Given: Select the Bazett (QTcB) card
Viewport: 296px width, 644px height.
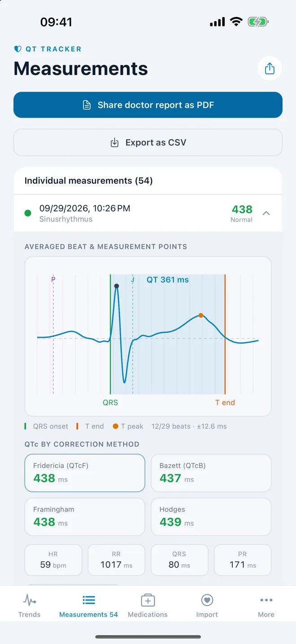Looking at the screenshot, I should tap(211, 473).
